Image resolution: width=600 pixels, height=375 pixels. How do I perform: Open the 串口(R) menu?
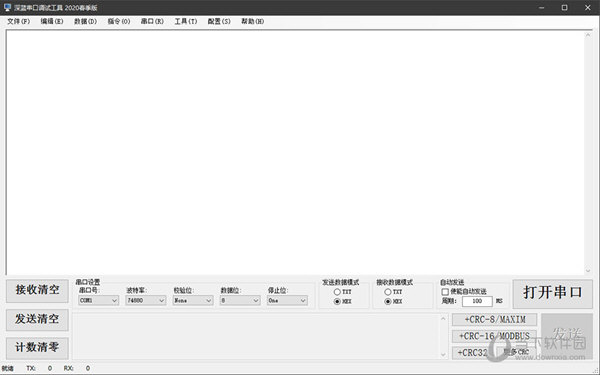pyautogui.click(x=152, y=21)
